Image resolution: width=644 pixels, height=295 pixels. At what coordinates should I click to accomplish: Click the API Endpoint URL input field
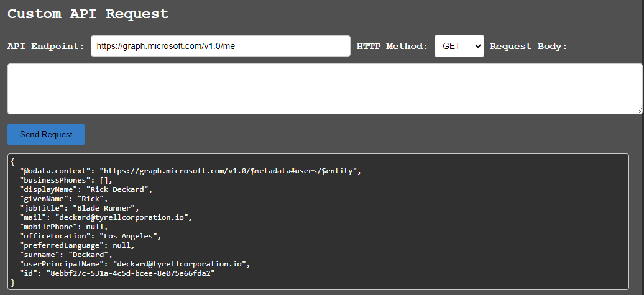pos(220,47)
